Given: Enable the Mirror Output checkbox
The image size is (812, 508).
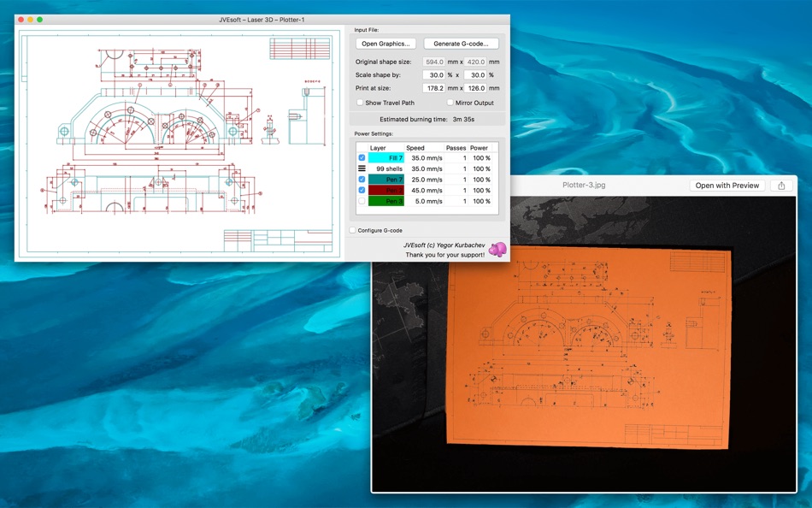Looking at the screenshot, I should (450, 103).
